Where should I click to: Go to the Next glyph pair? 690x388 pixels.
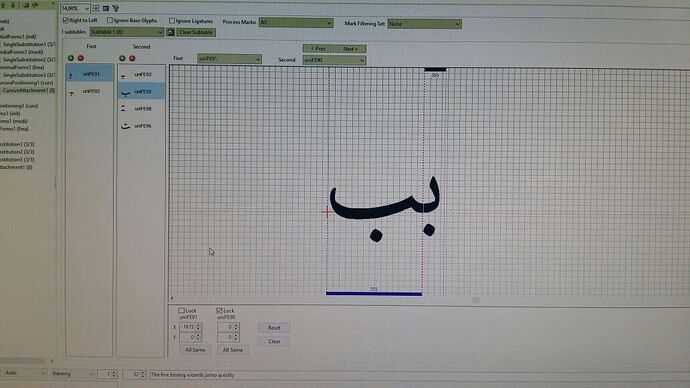pos(350,49)
